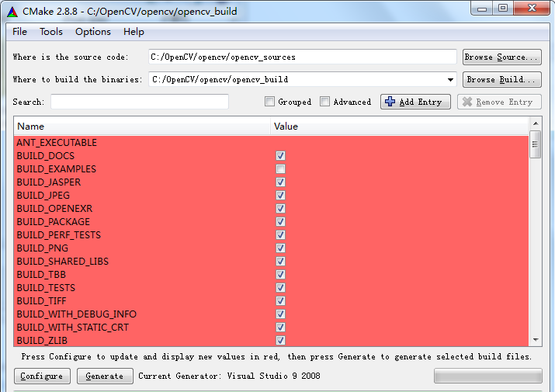The height and width of the screenshot is (392, 555).
Task: Uncheck the BUILD_DOCS checkbox
Action: click(280, 155)
